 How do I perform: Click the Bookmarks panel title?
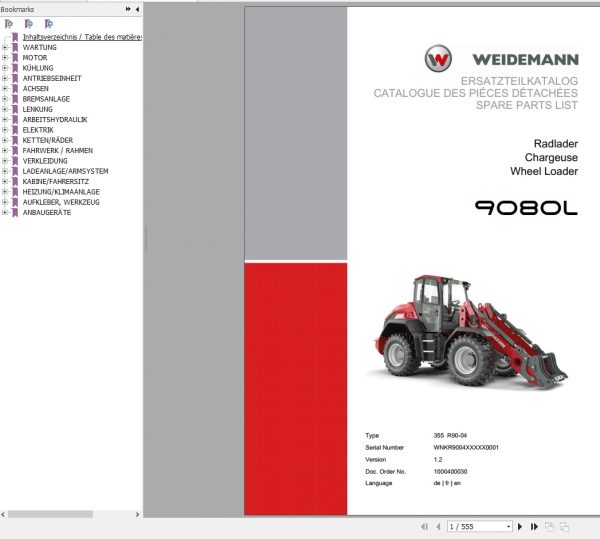(x=17, y=9)
